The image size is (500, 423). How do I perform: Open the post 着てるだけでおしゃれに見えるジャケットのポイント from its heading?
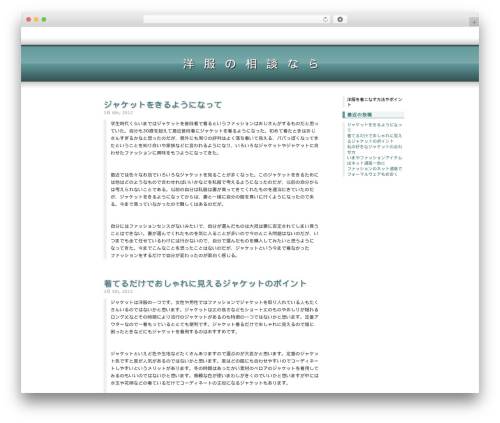[205, 284]
